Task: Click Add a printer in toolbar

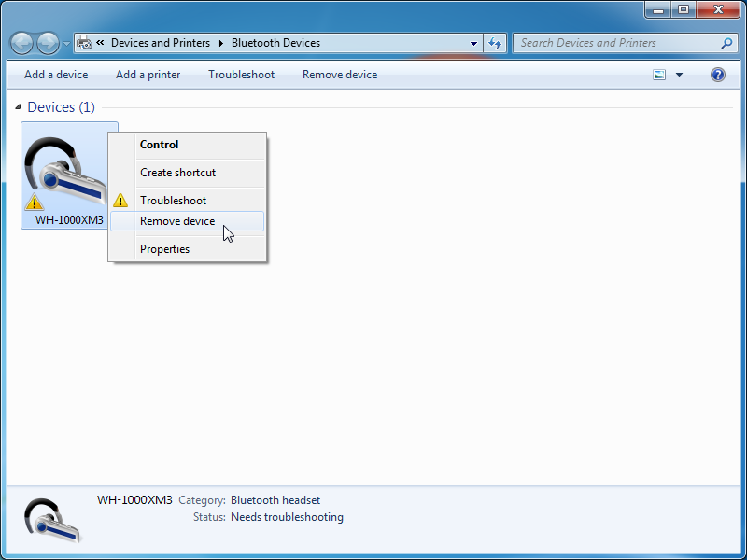Action: 148,75
